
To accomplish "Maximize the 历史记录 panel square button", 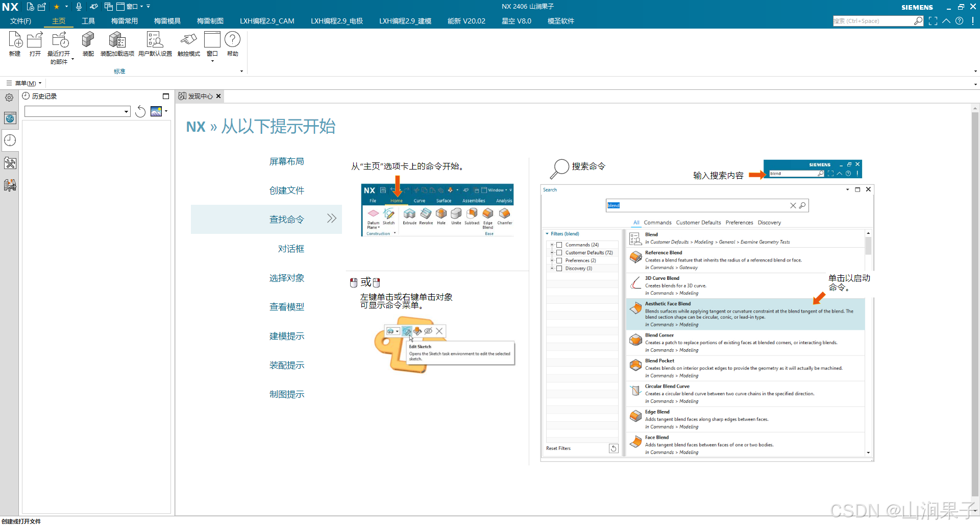I will 166,96.
